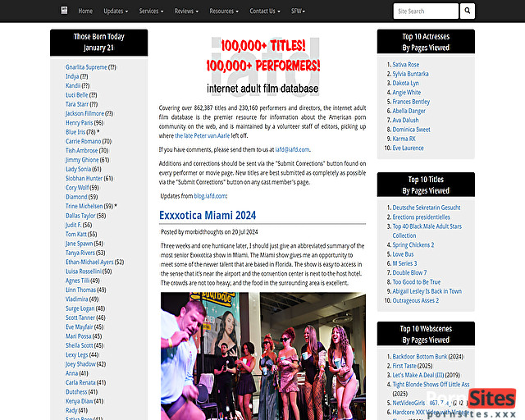Screen dimensions: 525x420
Task: Open Ava Dalush actress link
Action: click(405, 120)
